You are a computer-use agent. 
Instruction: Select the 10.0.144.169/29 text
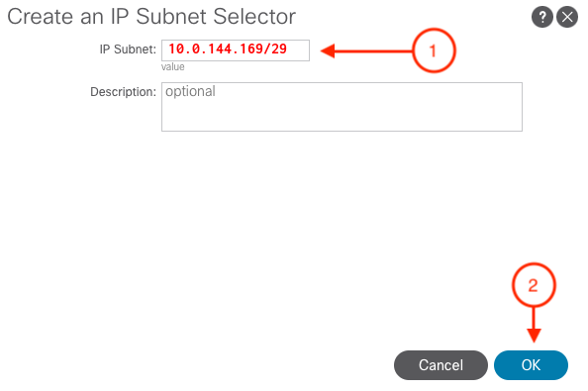click(228, 49)
